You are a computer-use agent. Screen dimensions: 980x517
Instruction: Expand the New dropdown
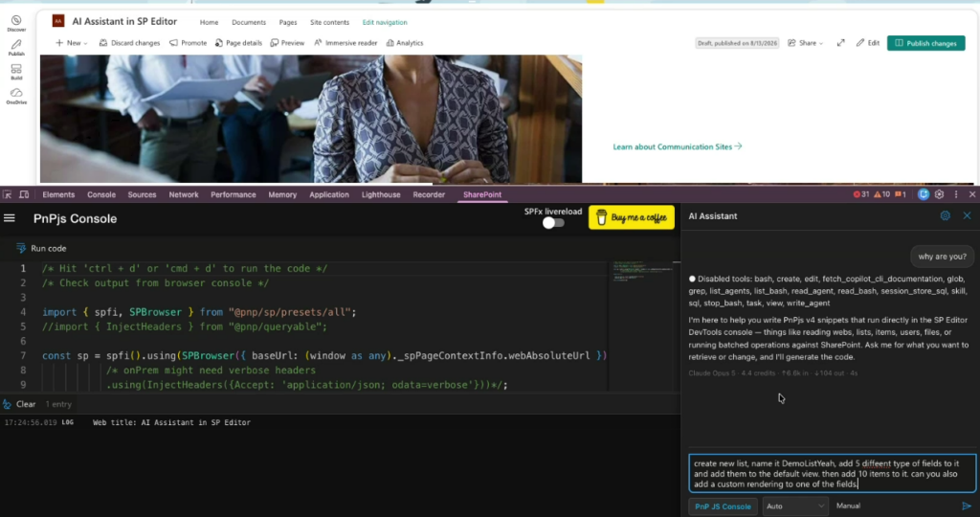[71, 43]
